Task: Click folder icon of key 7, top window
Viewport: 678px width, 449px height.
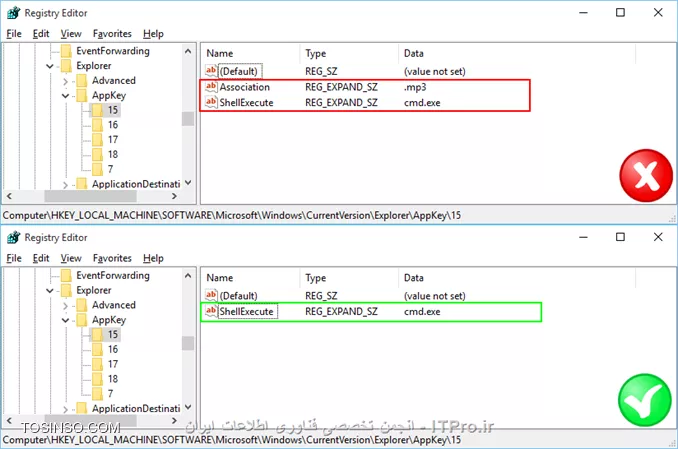Action: tap(98, 169)
